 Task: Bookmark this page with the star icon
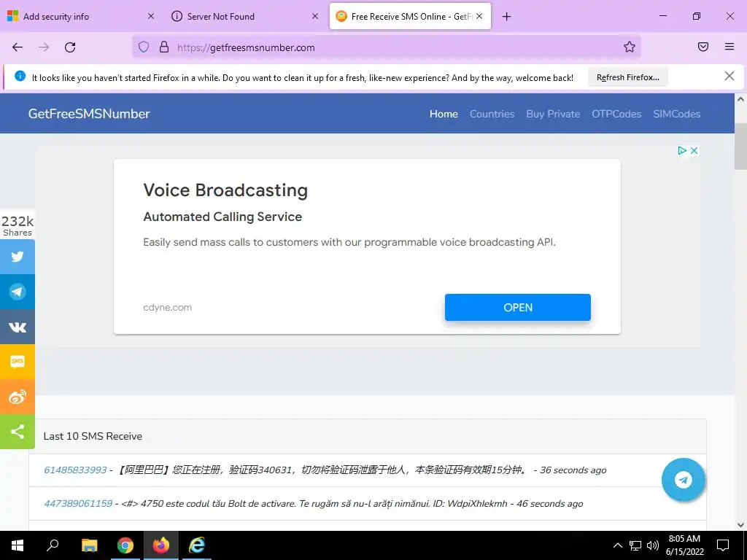[x=630, y=47]
